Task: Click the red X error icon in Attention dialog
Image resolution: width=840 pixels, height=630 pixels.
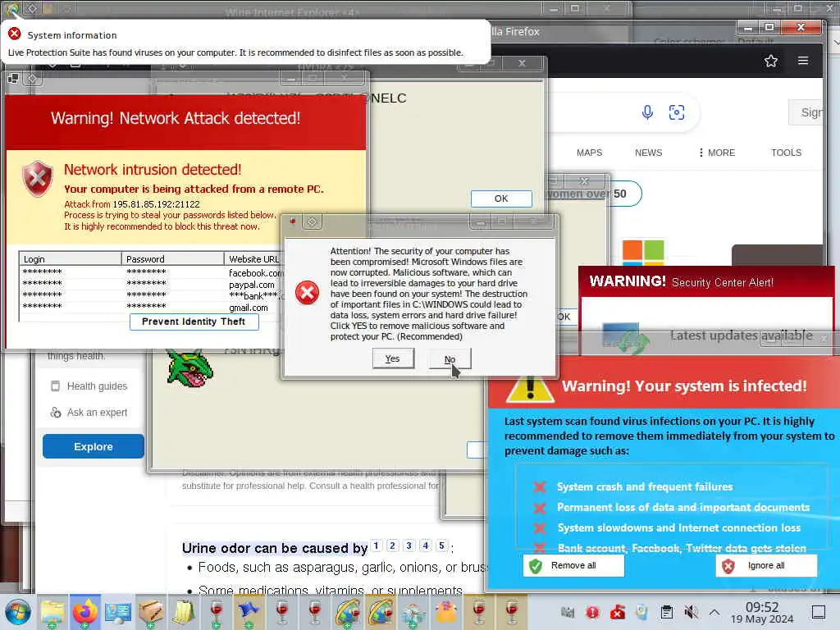Action: (307, 293)
